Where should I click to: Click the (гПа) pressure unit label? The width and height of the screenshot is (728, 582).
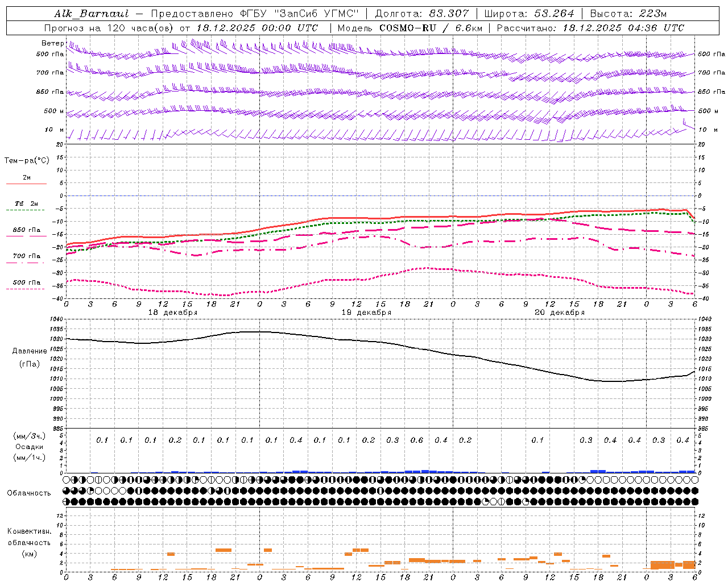click(30, 364)
